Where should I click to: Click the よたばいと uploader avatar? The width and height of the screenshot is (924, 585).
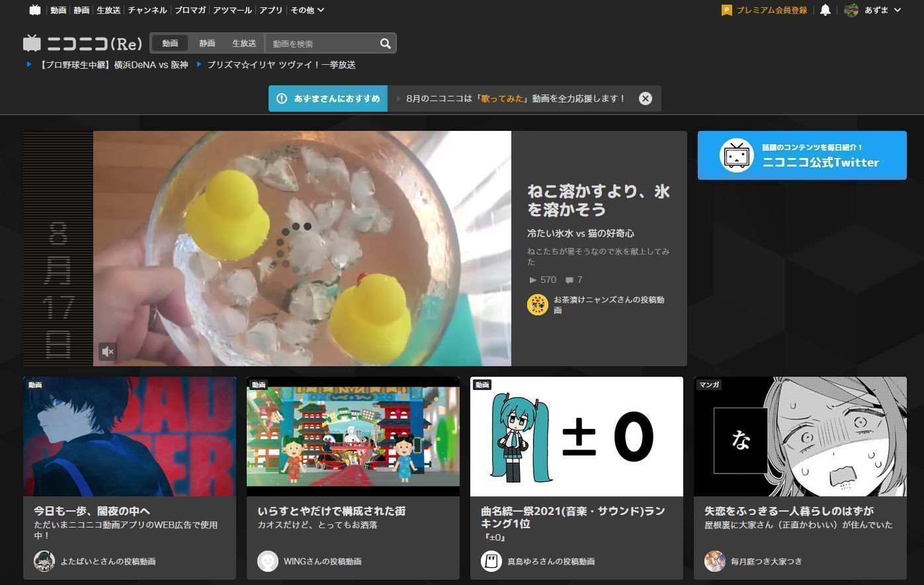[x=44, y=561]
